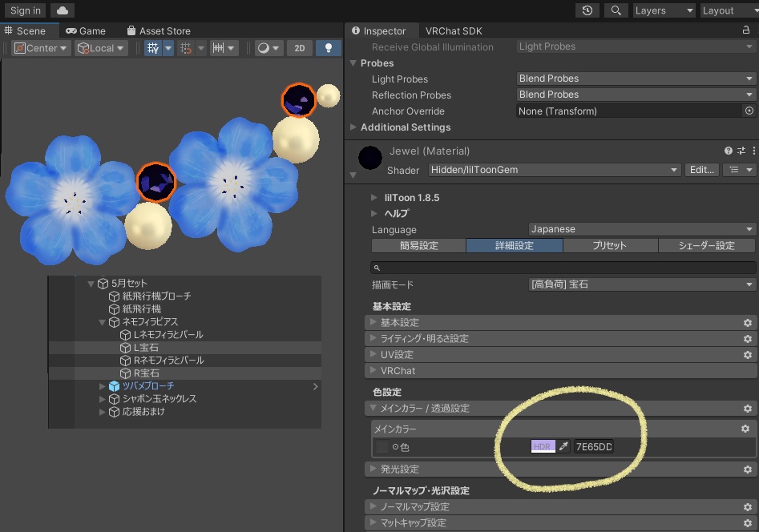Switch to the Game tab
This screenshot has width=759, height=532.
(86, 30)
